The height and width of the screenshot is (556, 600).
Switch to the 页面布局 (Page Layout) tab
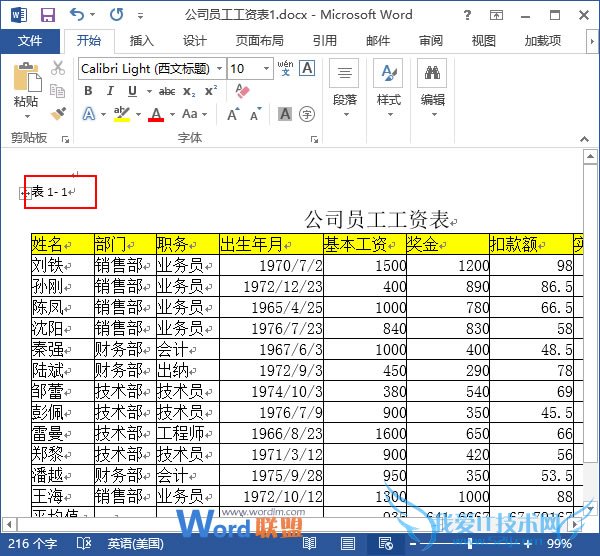(x=259, y=40)
